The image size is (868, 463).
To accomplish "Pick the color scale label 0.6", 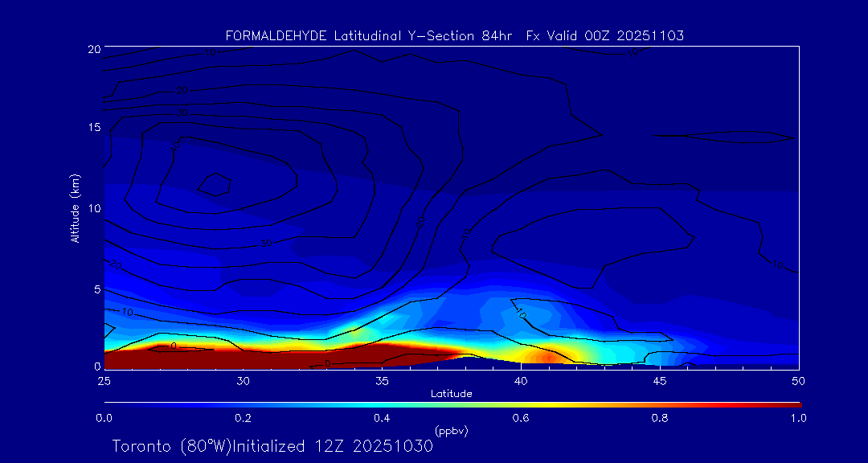I will pos(521,419).
